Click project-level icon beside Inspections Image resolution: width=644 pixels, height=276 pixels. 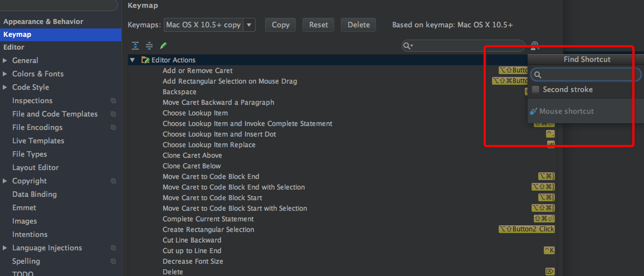(113, 101)
